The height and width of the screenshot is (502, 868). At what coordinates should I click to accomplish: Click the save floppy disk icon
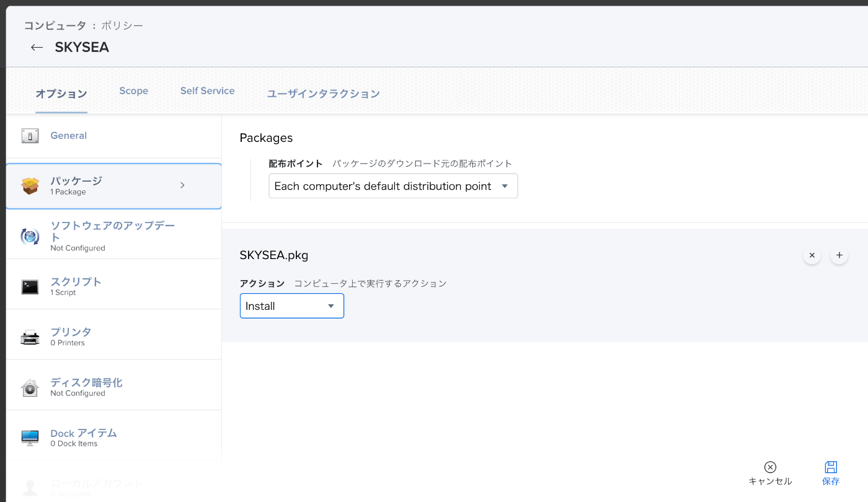[831, 467]
